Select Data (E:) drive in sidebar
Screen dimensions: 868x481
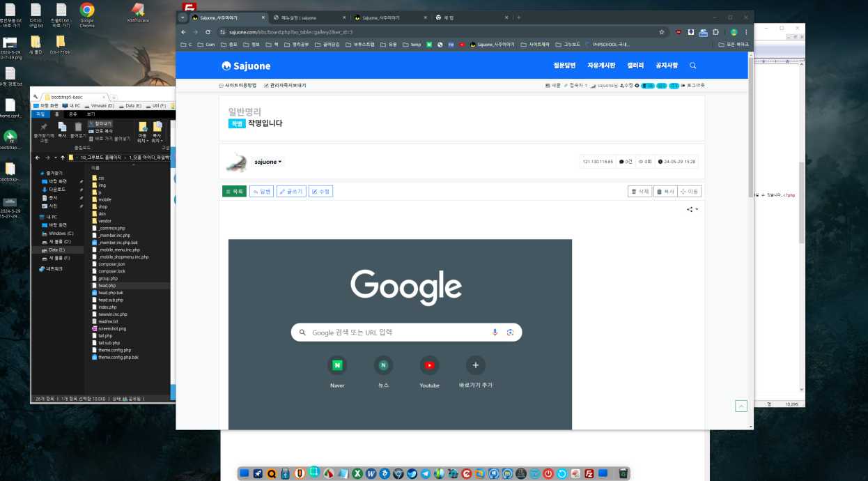coord(56,250)
